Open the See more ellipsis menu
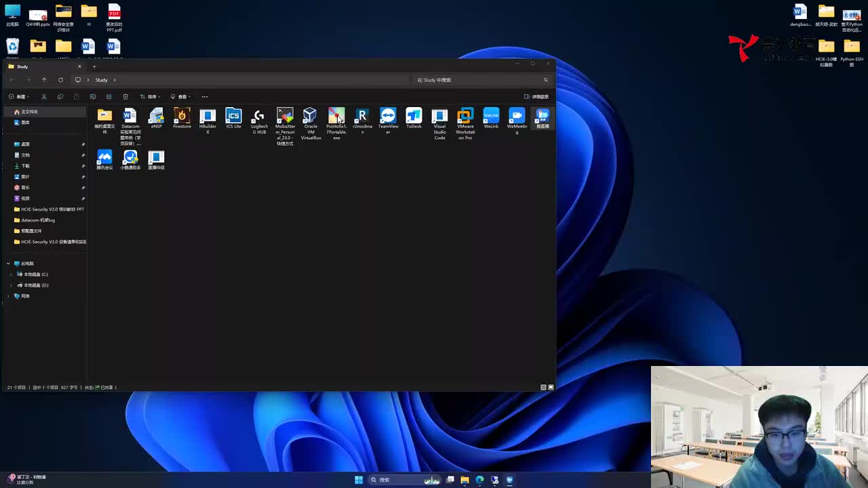 pos(205,96)
